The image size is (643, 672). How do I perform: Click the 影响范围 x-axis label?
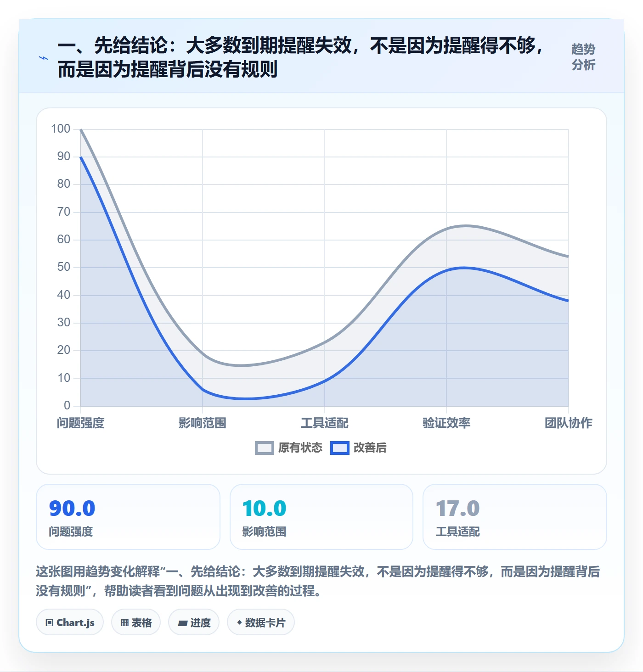pyautogui.click(x=203, y=423)
